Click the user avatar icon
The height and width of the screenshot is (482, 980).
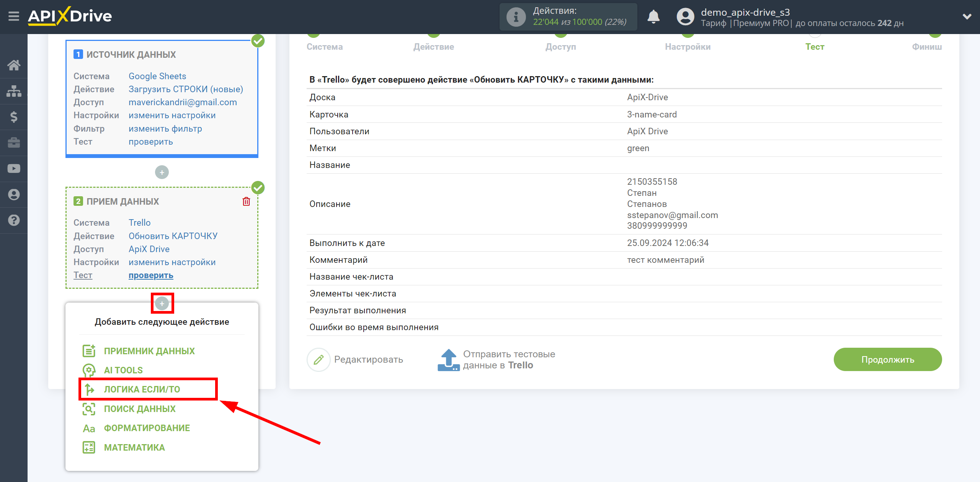tap(685, 17)
